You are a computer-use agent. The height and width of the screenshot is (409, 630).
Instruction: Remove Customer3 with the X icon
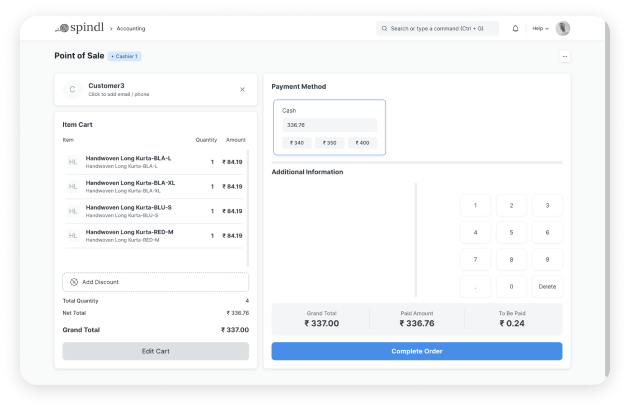click(x=242, y=90)
